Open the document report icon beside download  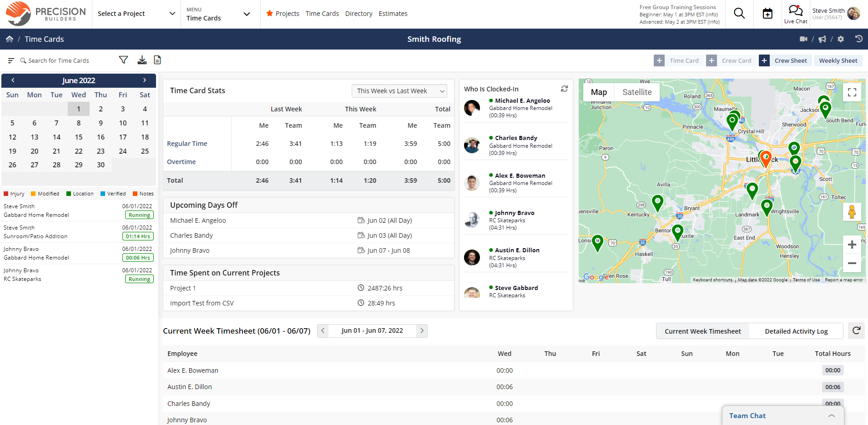(157, 60)
